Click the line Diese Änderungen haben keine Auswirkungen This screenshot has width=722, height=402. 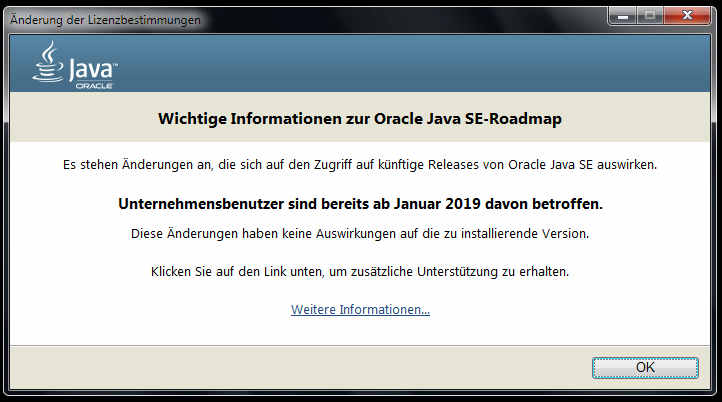(x=360, y=234)
